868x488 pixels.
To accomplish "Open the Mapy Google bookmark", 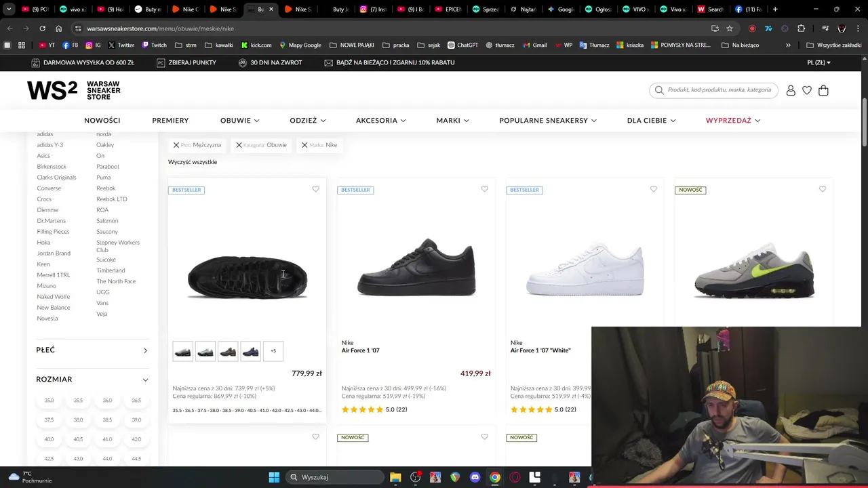I will pos(300,45).
